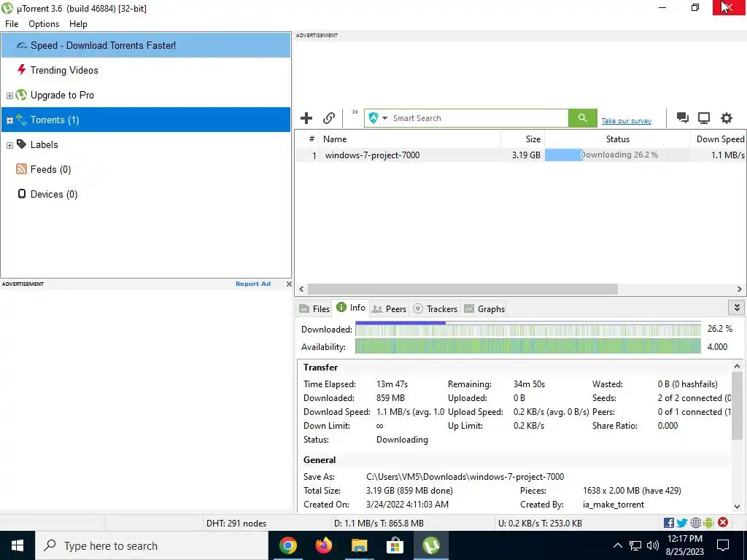Viewport: 747px width, 560px height.
Task: Click the Take our survey link
Action: pyautogui.click(x=626, y=121)
